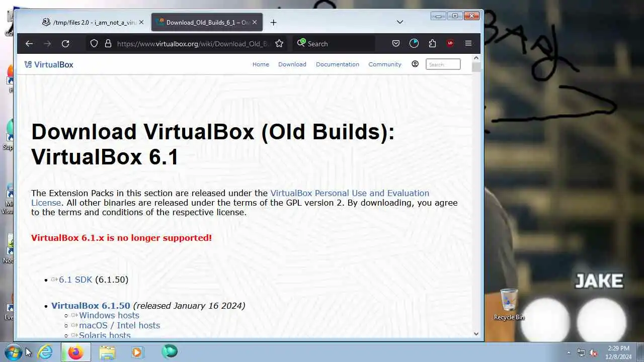This screenshot has width=644, height=362.
Task: Open the Windows hosts download link
Action: pos(109,316)
